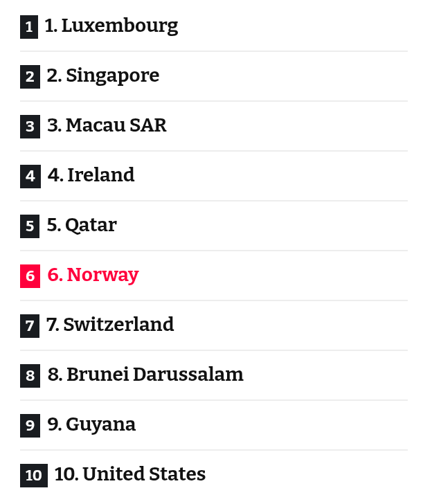The image size is (423, 504).
Task: Select the Luxembourg list entry
Action: click(111, 26)
